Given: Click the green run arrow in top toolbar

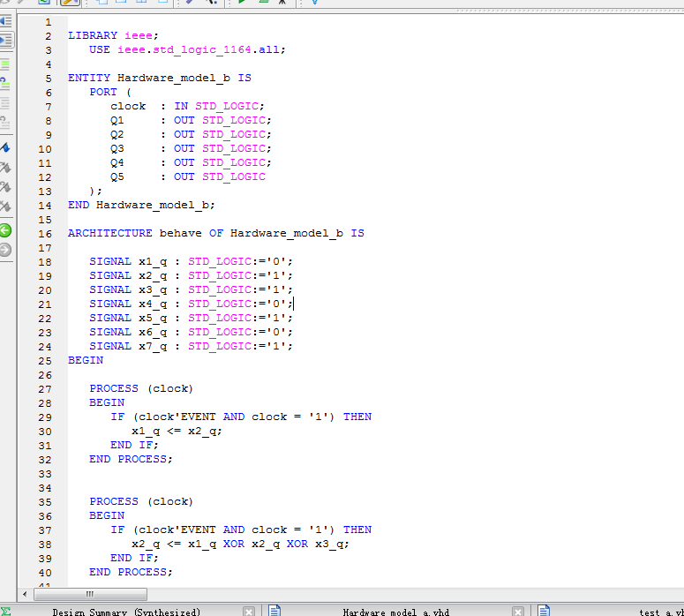Looking at the screenshot, I should tap(241, 3).
